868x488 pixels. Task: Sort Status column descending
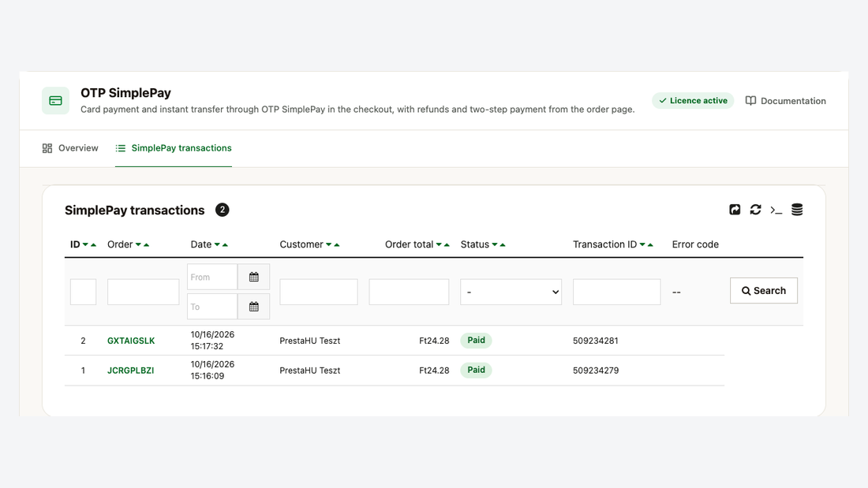tap(495, 244)
